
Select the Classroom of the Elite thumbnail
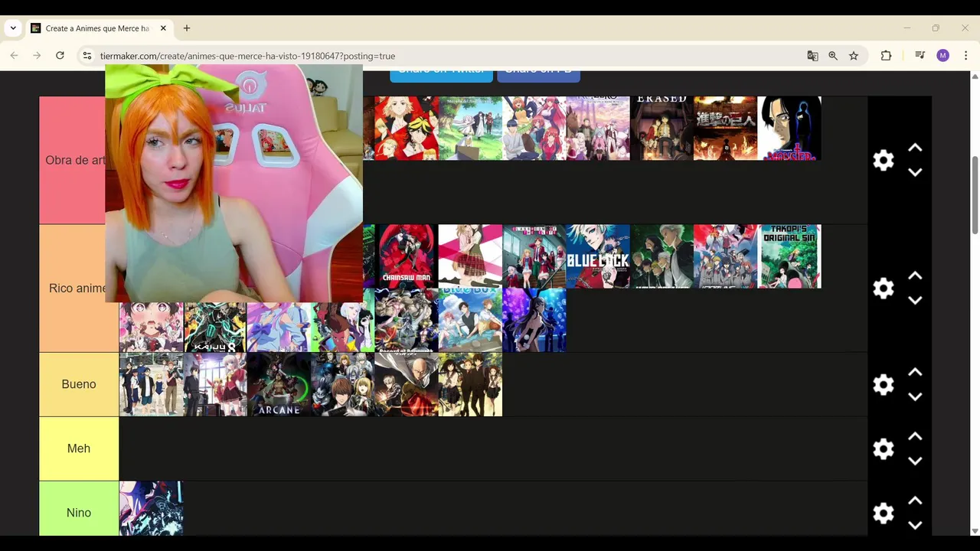[534, 256]
